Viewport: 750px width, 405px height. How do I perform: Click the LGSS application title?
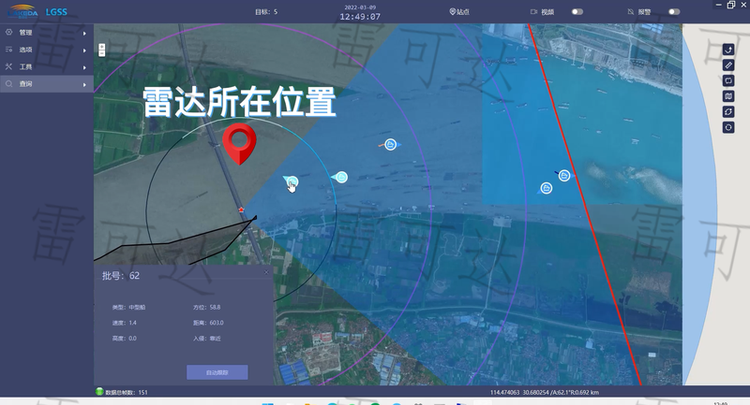pos(56,12)
